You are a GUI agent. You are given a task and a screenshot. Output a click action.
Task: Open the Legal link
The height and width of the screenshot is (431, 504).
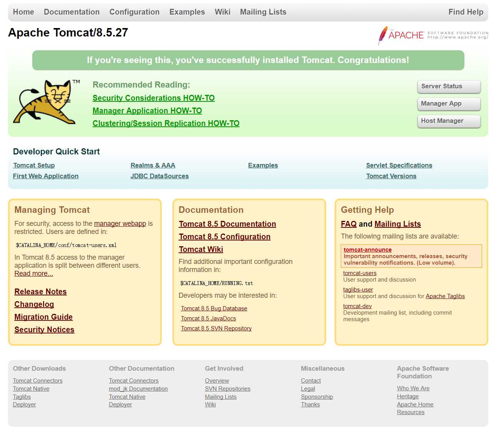(308, 389)
